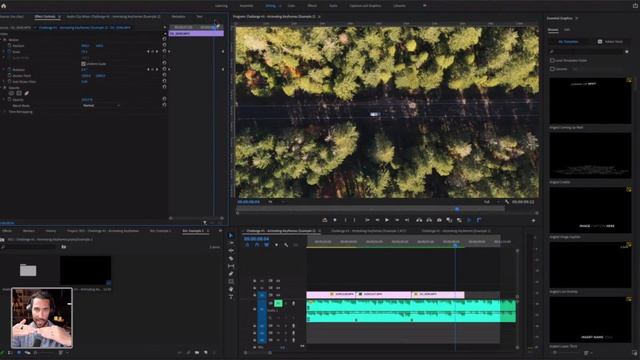The image size is (640, 360).
Task: Open the Program monitor button editor plus
Action: [x=533, y=220]
